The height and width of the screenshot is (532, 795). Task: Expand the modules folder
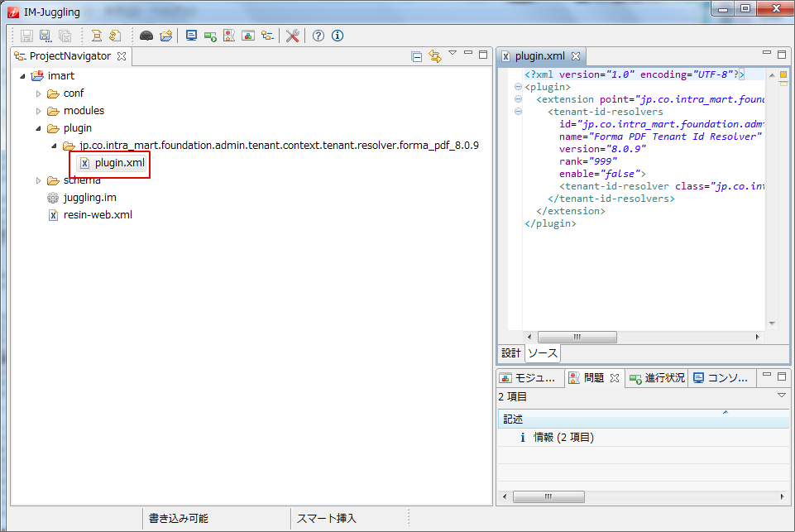[x=38, y=111]
